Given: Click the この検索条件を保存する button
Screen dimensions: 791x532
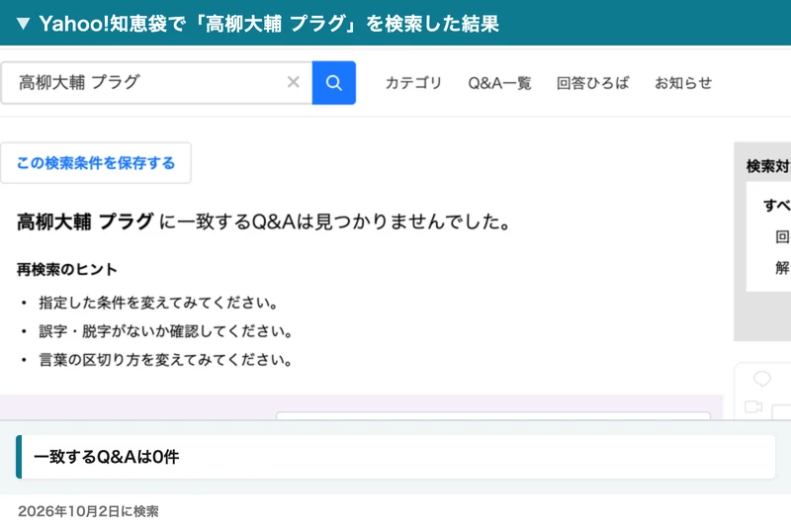Looking at the screenshot, I should [96, 163].
